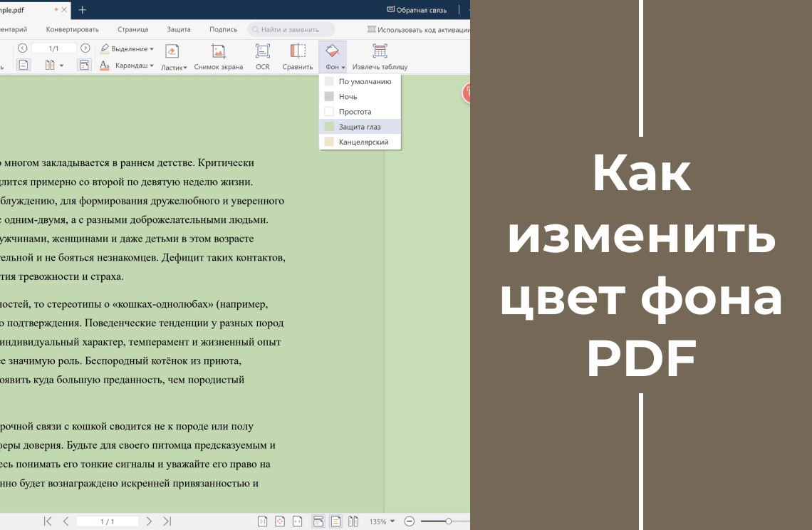Run OCR text recognition

pos(261,56)
